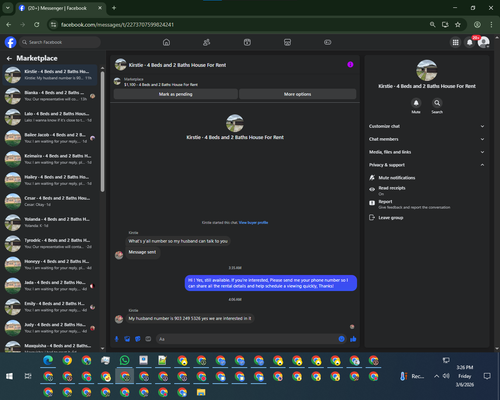The image size is (500, 400).
Task: Choose a sticker in the composer
Action: [138, 339]
